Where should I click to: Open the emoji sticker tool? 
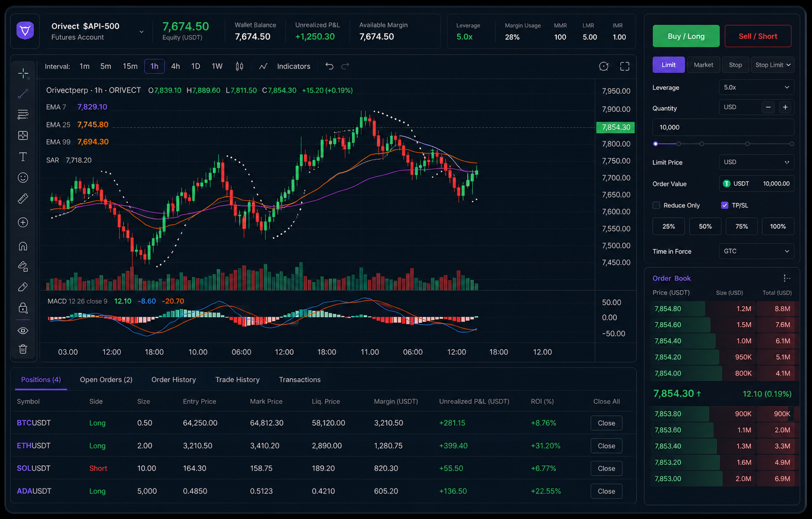tap(23, 177)
